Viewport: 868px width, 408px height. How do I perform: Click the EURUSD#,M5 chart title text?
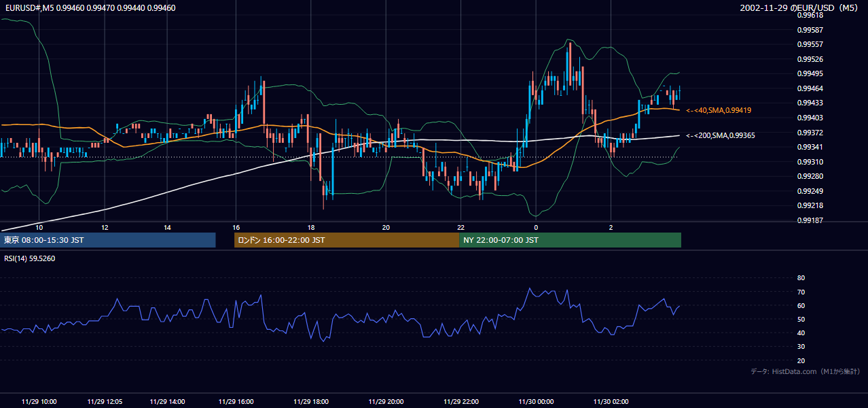point(90,8)
